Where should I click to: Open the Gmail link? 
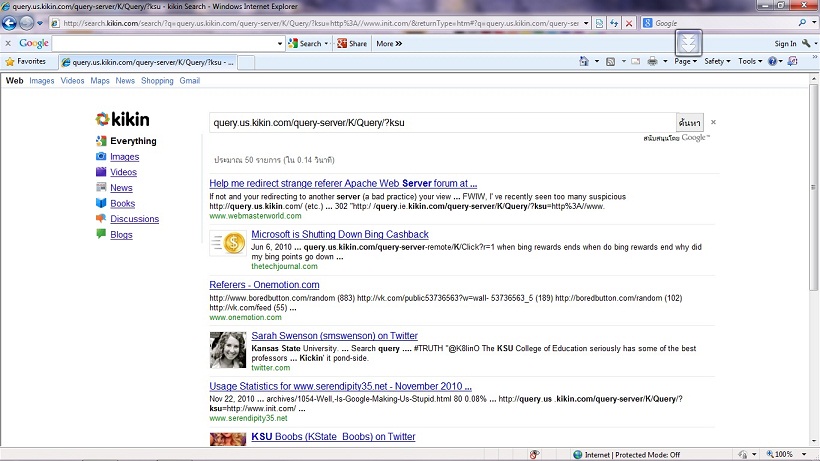189,80
